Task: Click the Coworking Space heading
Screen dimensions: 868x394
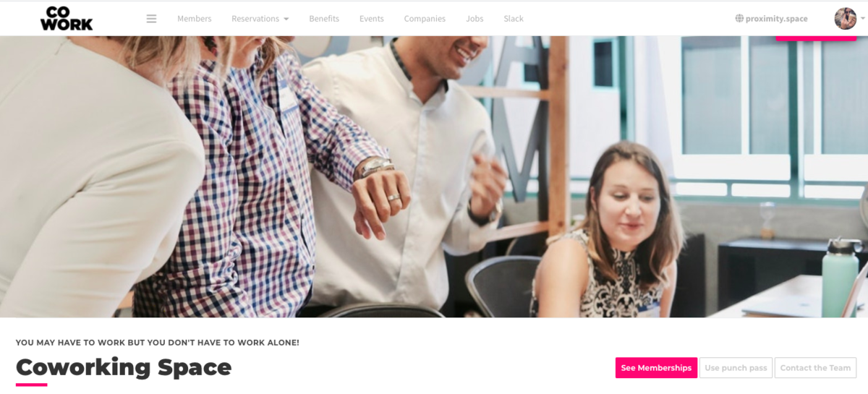Action: (124, 367)
